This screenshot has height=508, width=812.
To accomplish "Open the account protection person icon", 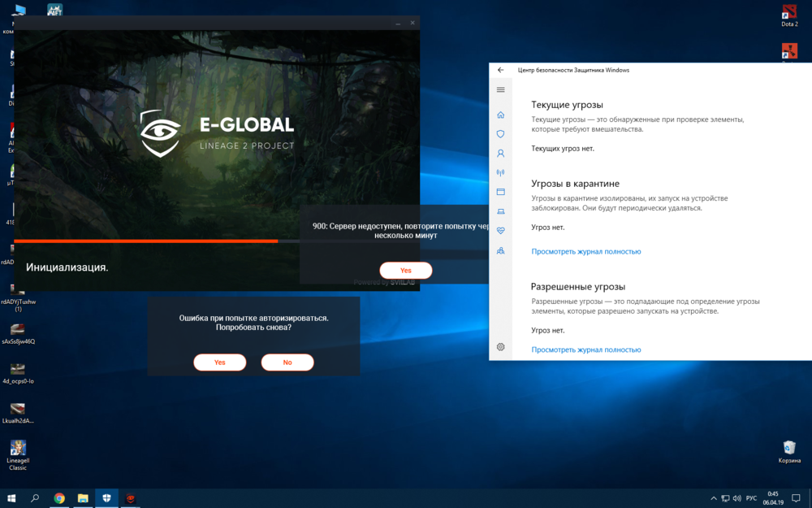I will (x=500, y=154).
